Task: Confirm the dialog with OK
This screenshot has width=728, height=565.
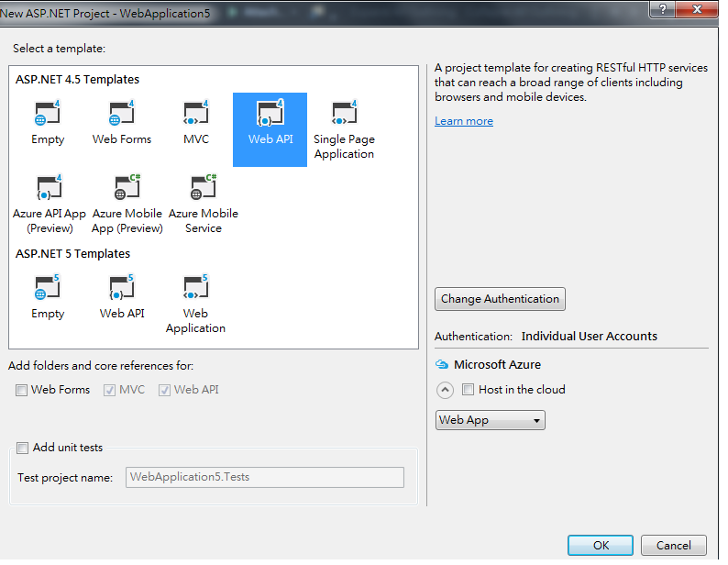Action: 601,545
